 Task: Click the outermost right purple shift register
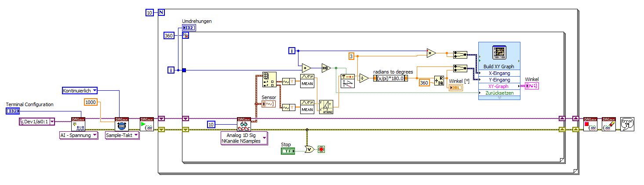tap(575, 118)
